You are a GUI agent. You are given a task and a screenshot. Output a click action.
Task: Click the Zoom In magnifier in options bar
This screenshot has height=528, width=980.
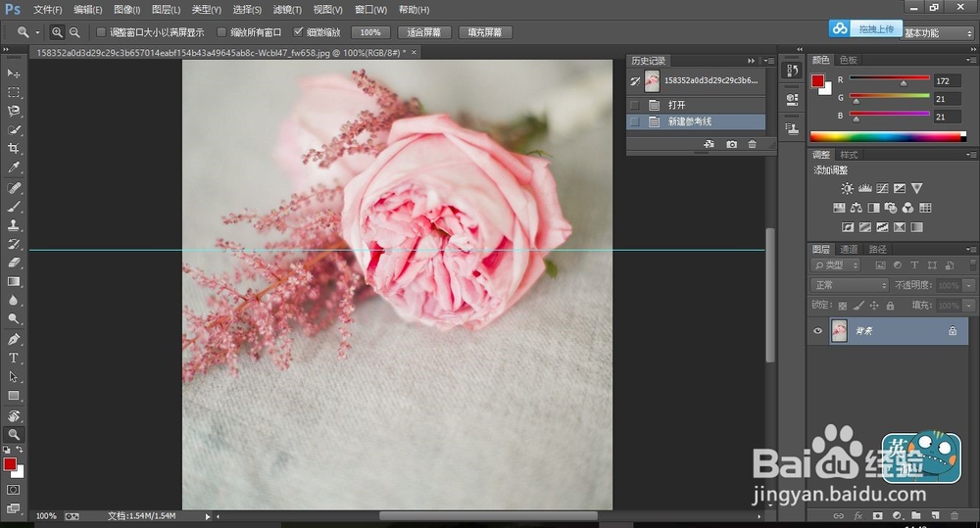[x=57, y=32]
